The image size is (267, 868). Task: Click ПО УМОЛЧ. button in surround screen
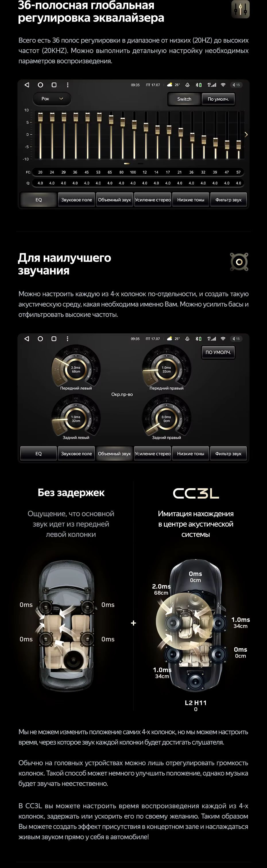218,352
